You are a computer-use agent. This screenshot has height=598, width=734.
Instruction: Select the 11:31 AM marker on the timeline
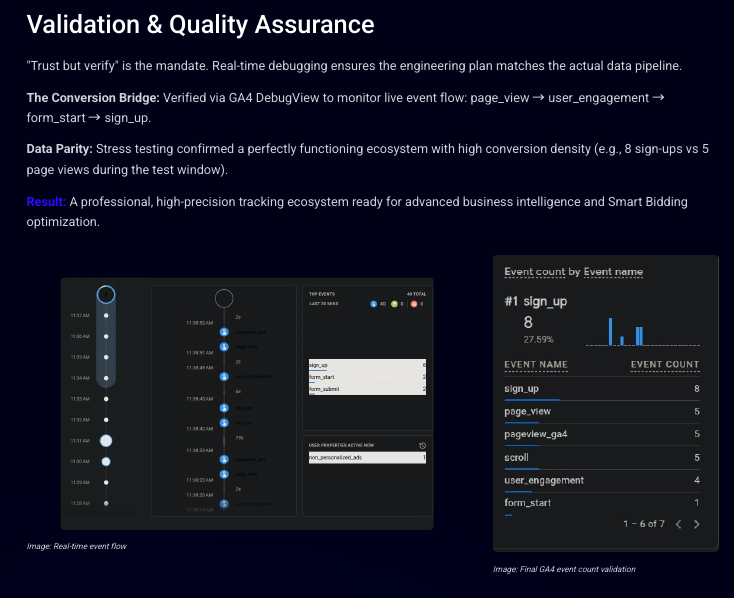tap(106, 440)
